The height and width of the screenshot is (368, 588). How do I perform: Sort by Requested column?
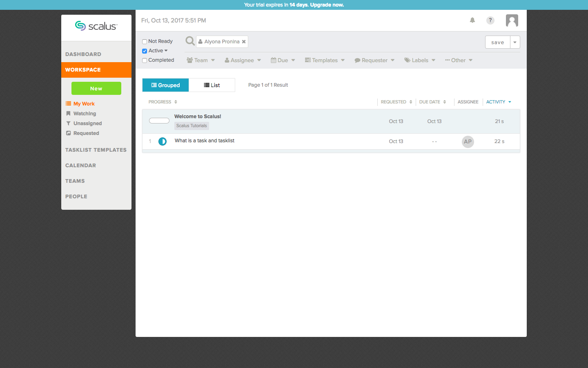point(396,102)
